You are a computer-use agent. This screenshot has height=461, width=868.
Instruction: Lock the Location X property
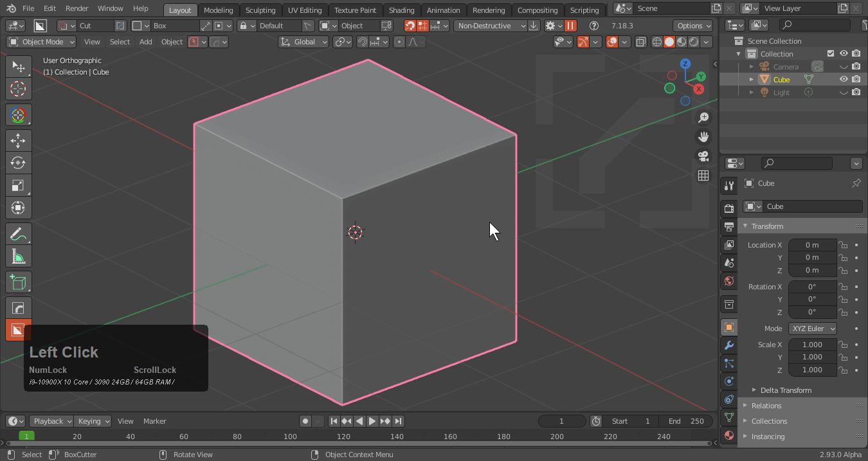pyautogui.click(x=843, y=245)
